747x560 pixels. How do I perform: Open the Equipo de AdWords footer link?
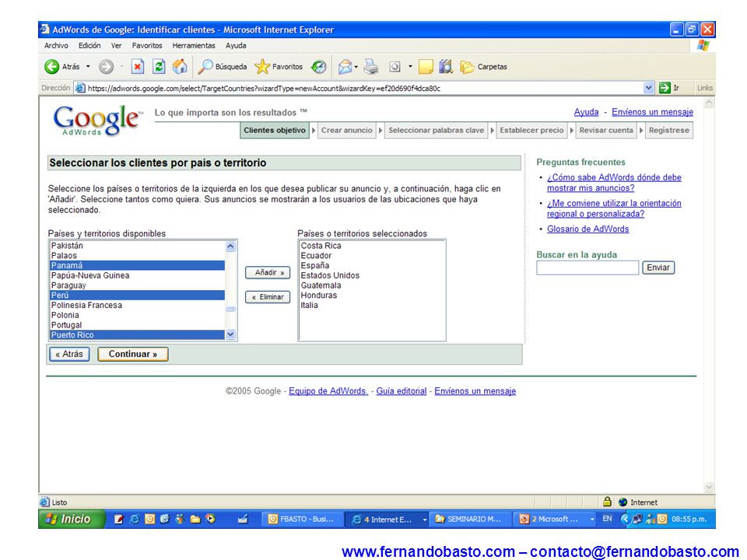click(x=328, y=391)
